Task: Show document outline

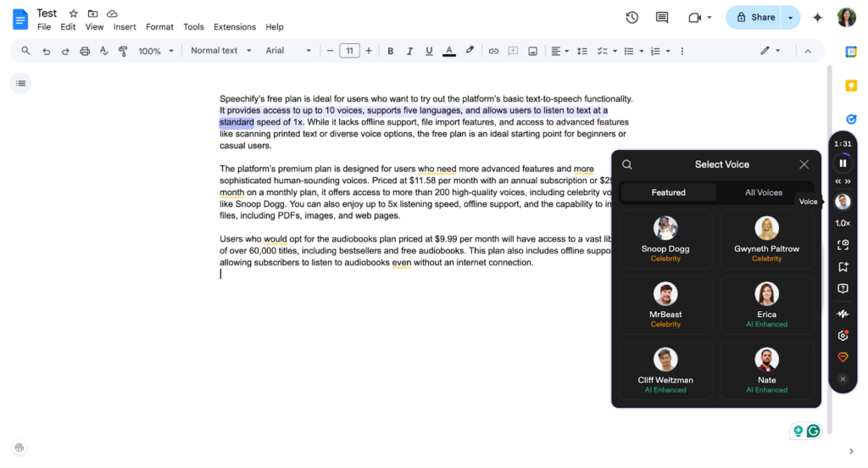Action: coord(20,84)
